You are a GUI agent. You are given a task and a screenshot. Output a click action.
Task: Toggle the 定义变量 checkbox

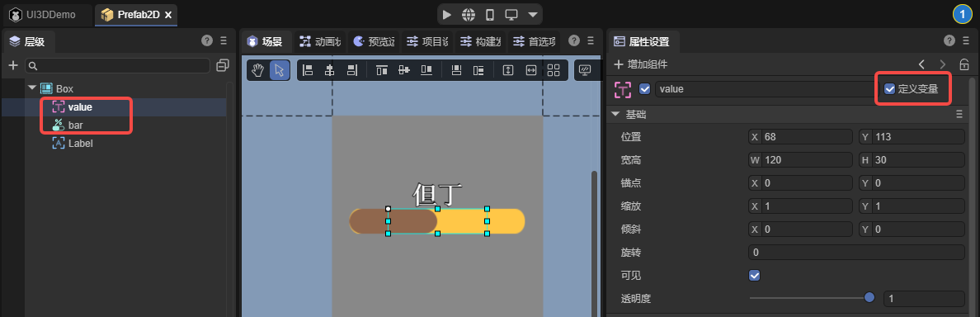889,89
